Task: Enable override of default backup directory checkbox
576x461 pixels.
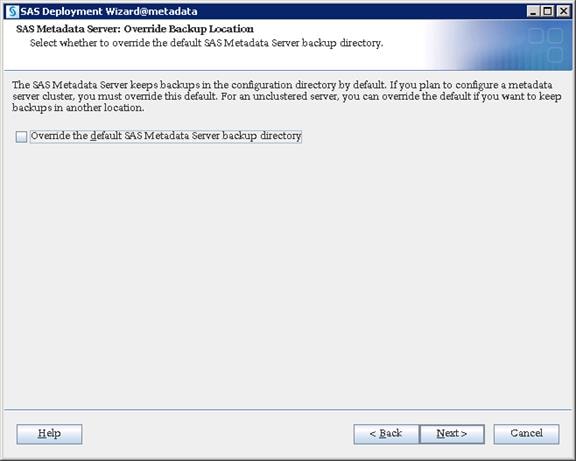Action: pos(21,137)
